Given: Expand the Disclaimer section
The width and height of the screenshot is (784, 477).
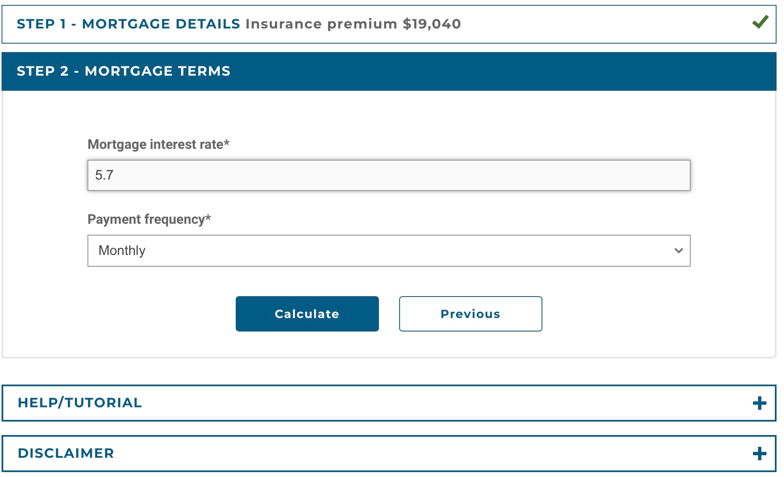Looking at the screenshot, I should 388,454.
